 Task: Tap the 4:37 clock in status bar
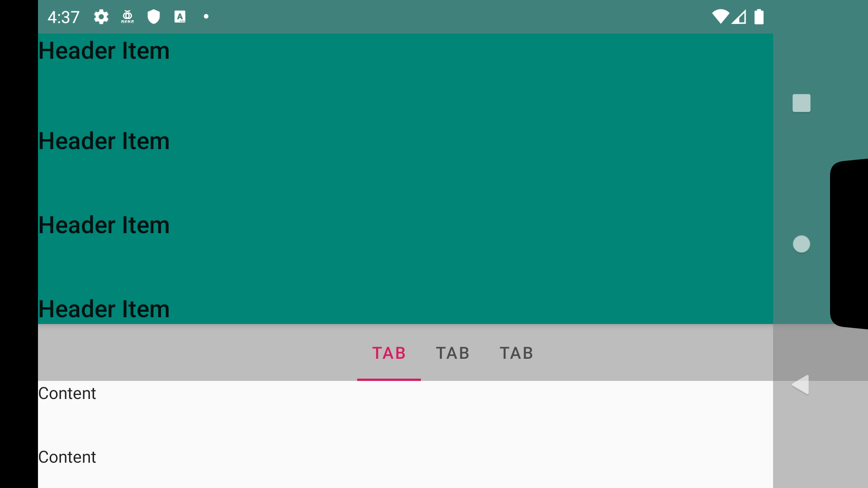[63, 17]
